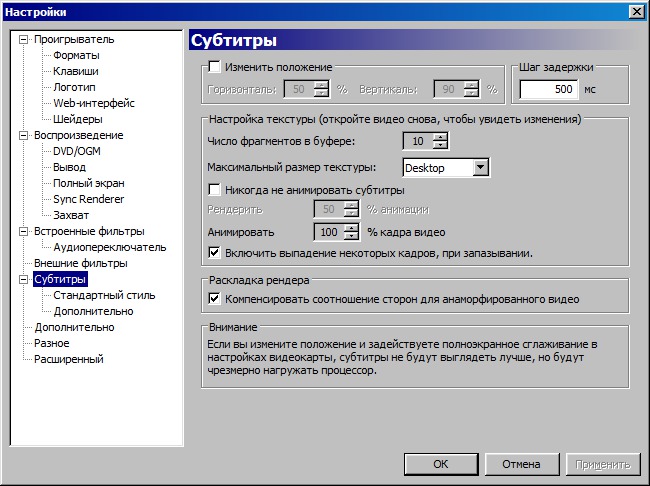The width and height of the screenshot is (650, 486).
Task: Uncheck Компенсировать соотношение сторон option
Action: [214, 298]
